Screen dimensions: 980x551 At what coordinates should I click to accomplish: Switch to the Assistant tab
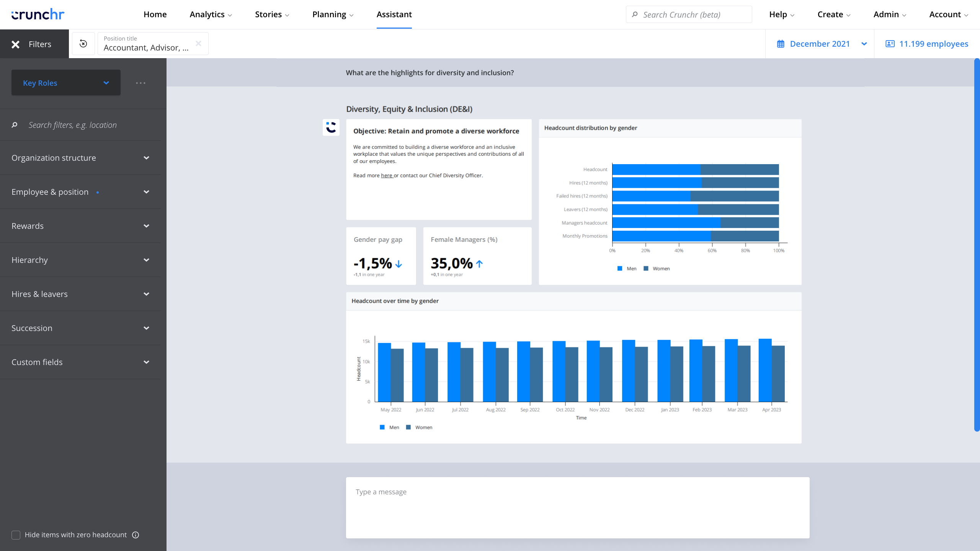394,14
